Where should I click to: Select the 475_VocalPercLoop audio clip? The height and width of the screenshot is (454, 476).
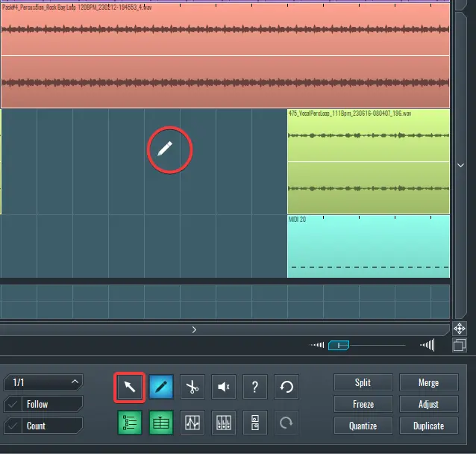coord(369,162)
